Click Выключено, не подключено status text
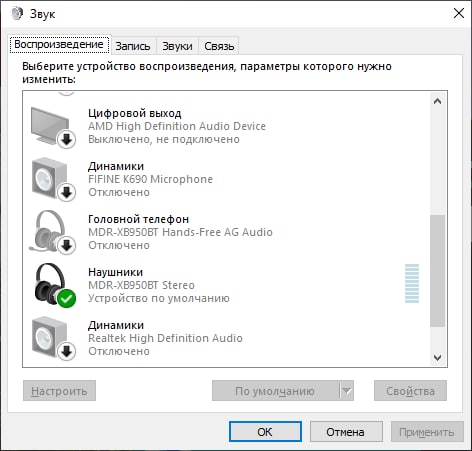This screenshot has width=472, height=451. (x=164, y=139)
